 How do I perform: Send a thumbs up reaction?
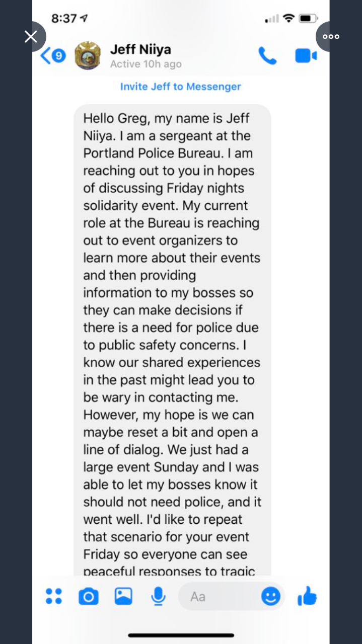click(307, 596)
